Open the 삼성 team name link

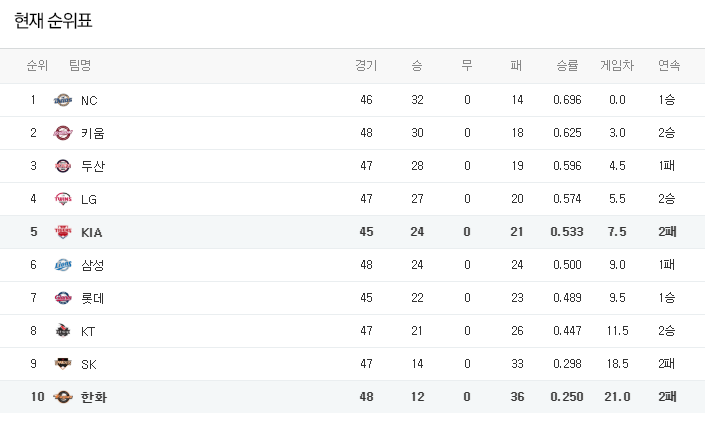click(x=93, y=265)
